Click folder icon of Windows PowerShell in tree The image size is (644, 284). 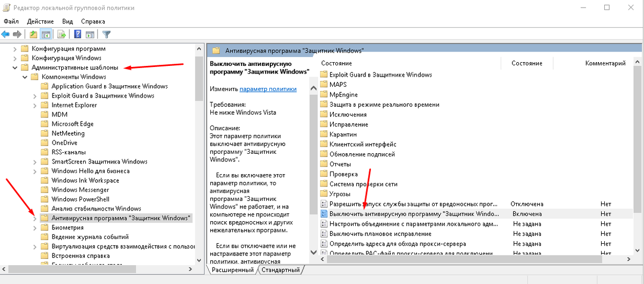tap(45, 199)
